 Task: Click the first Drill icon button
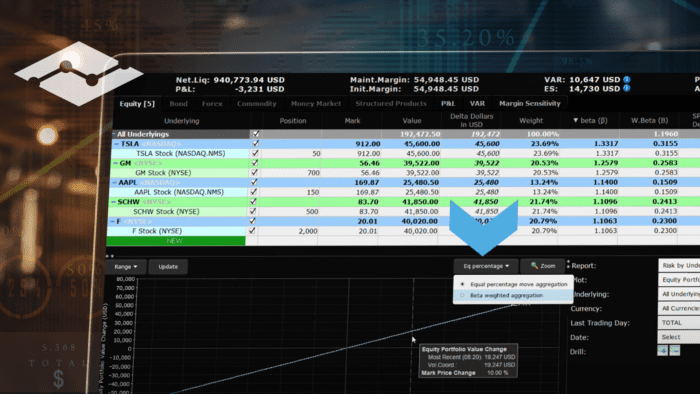(x=662, y=351)
